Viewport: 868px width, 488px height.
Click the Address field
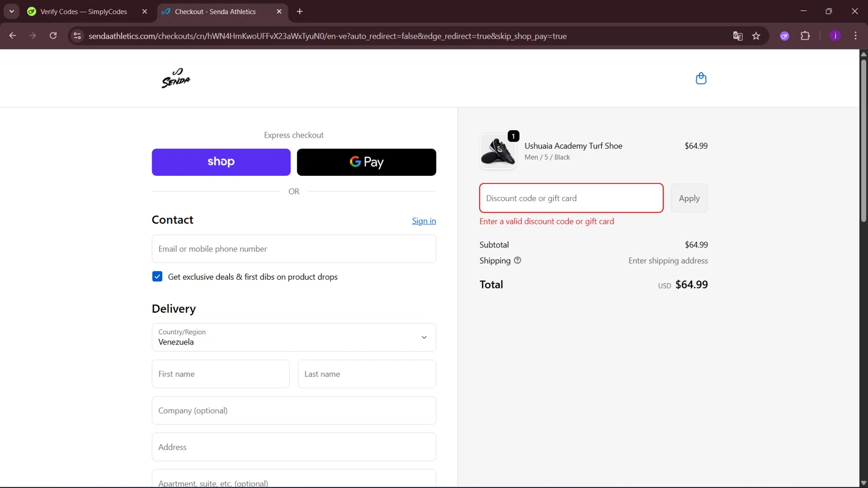click(294, 447)
